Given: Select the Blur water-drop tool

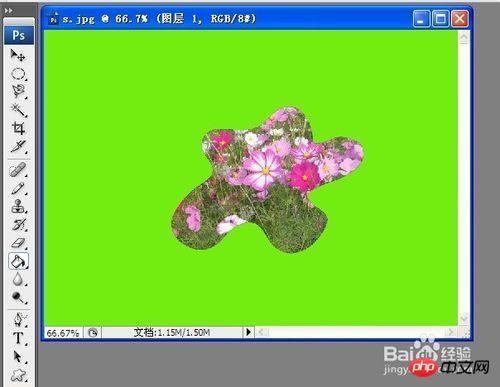Looking at the screenshot, I should tap(18, 279).
